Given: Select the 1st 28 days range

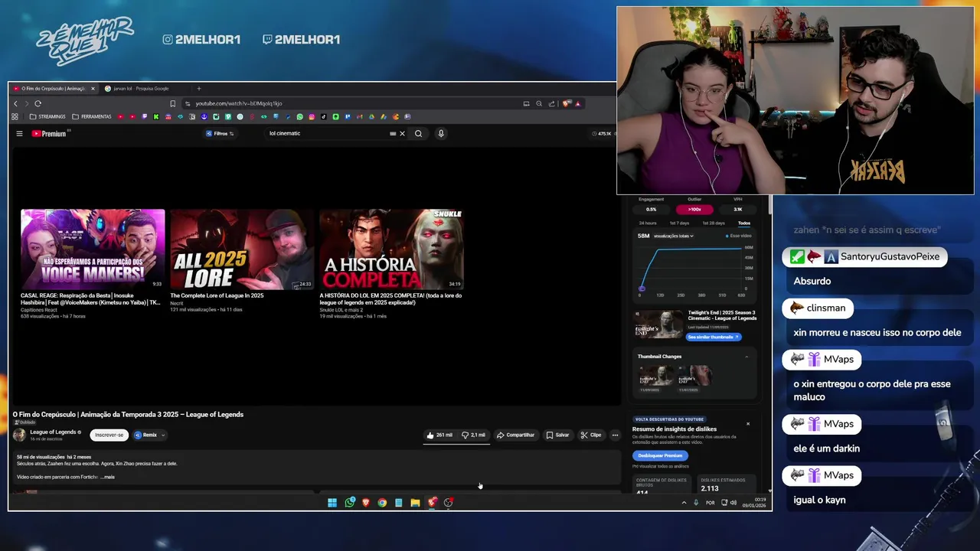Looking at the screenshot, I should tap(714, 223).
